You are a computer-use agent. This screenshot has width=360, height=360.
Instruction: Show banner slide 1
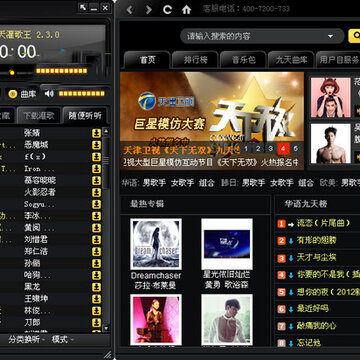point(246,149)
